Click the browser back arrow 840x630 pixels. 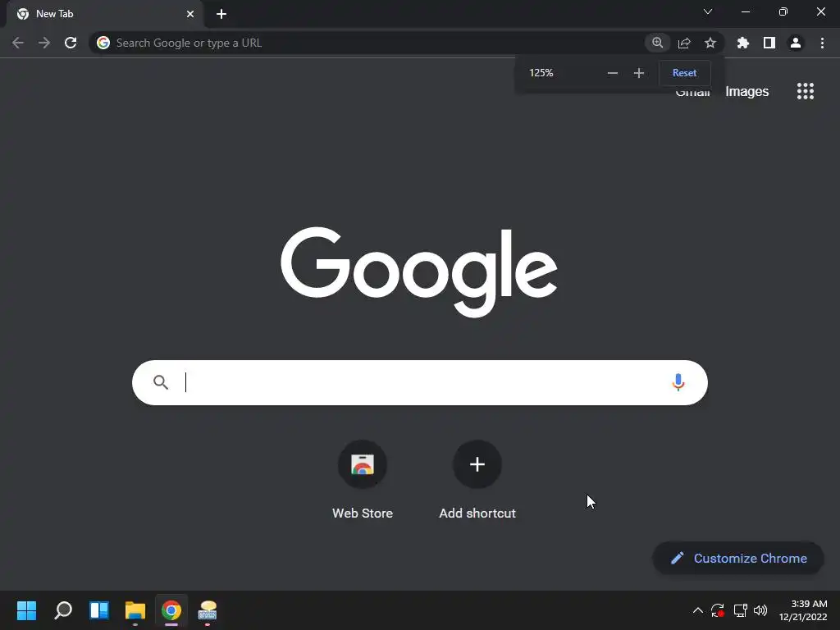tap(18, 43)
